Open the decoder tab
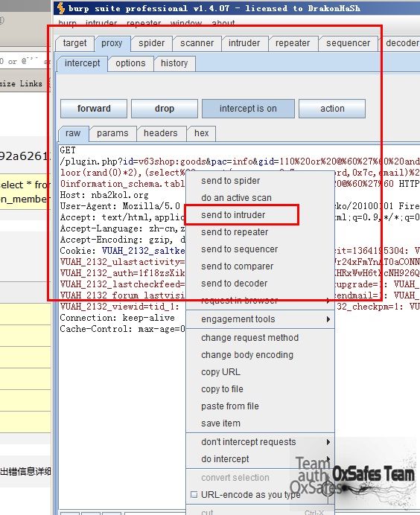420x515 pixels. [401, 43]
